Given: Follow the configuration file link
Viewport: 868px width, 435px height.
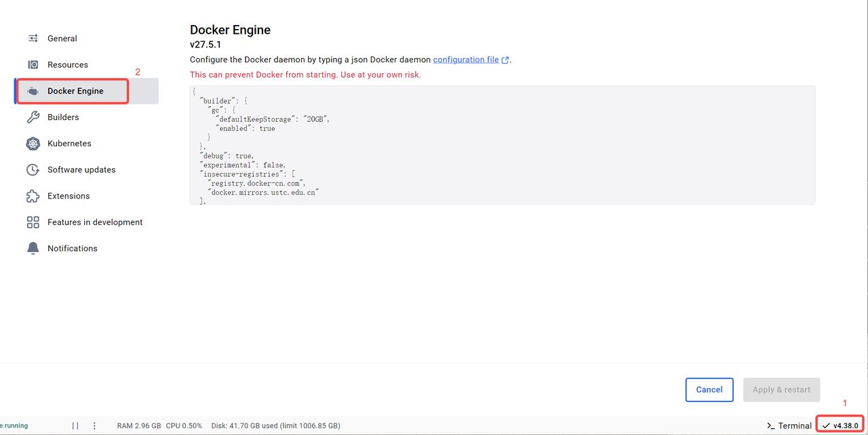Looking at the screenshot, I should [466, 60].
